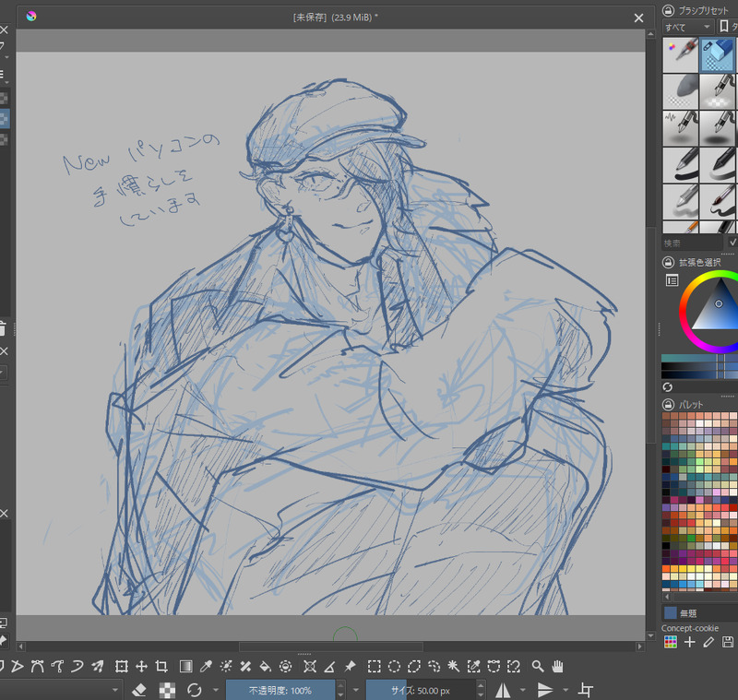
Task: Toggle vertical mirror tool
Action: [x=545, y=690]
